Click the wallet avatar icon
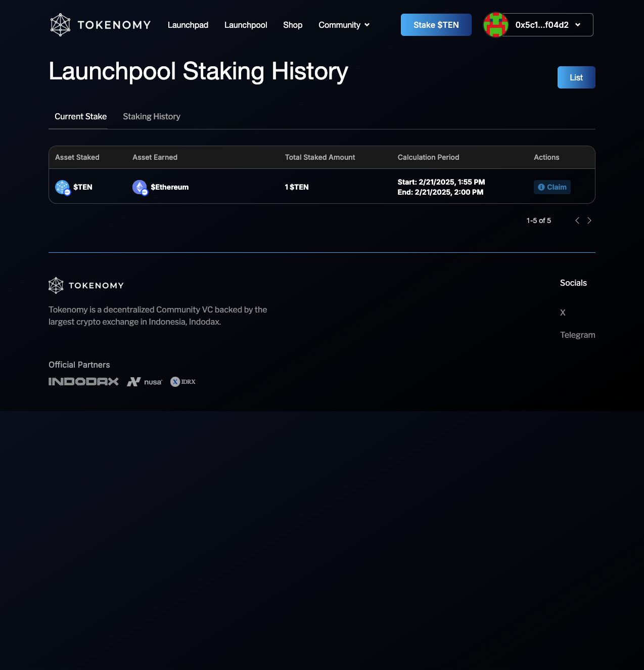Screen dimensions: 644x670 [x=495, y=25]
